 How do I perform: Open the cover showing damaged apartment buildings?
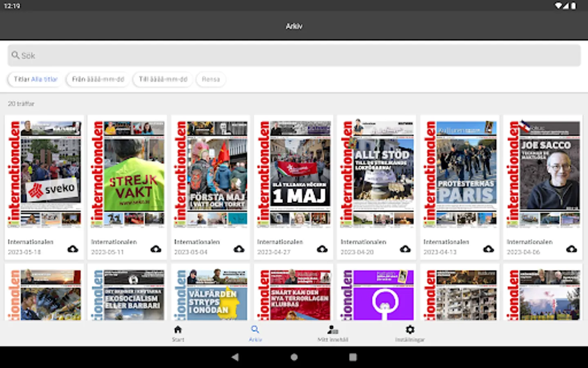coord(460,294)
